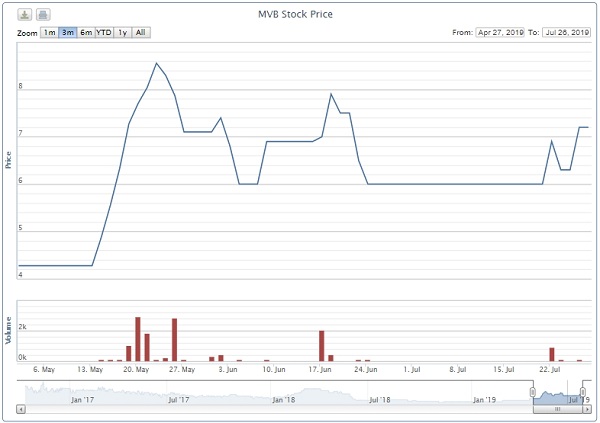Select the 3m zoom range
Image resolution: width=600 pixels, height=423 pixels.
[68, 33]
